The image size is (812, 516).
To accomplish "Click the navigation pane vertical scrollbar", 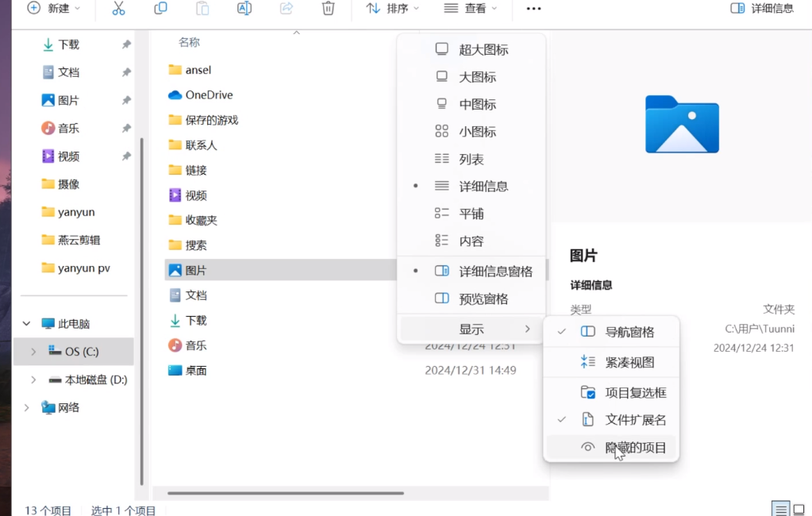I will click(142, 310).
